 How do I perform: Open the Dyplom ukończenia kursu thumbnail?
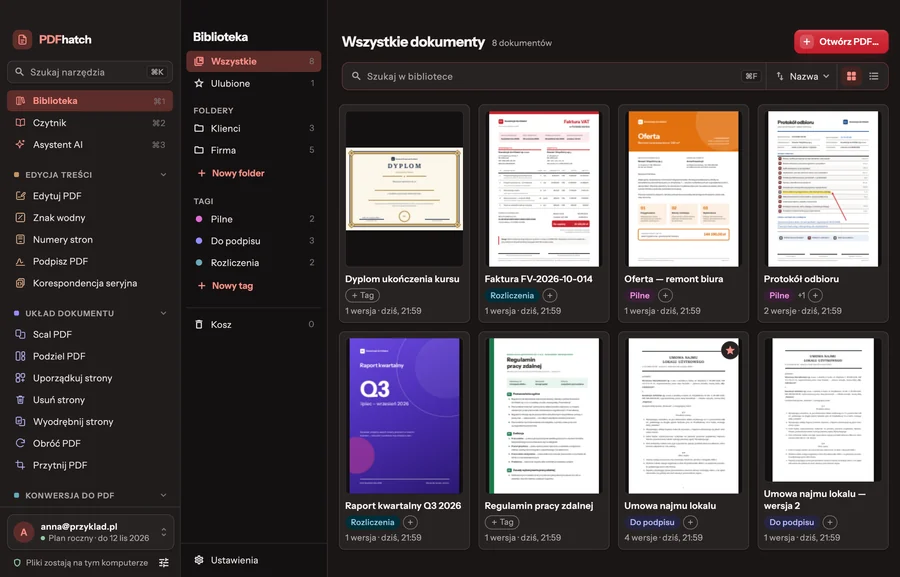pyautogui.click(x=404, y=189)
